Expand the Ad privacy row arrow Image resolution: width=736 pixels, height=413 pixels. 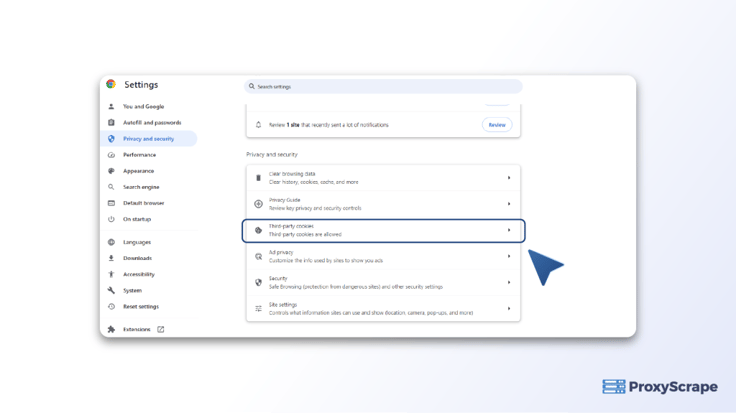coord(508,256)
